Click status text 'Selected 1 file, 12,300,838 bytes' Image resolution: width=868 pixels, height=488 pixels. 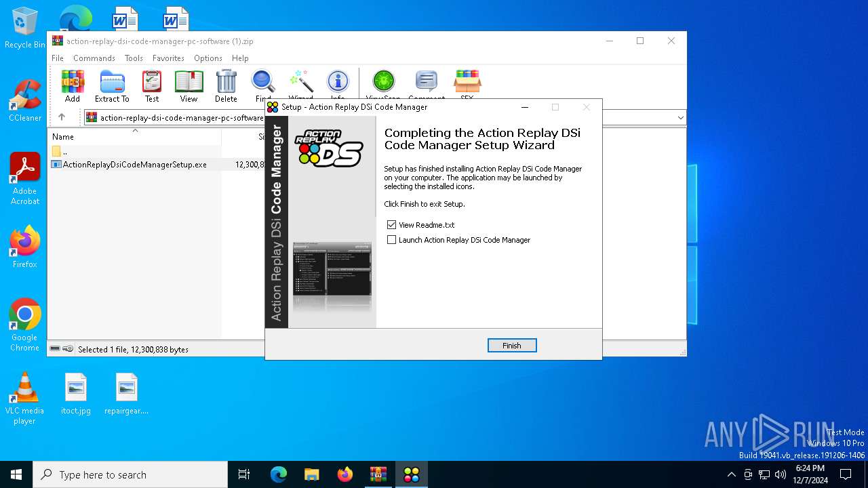133,349
